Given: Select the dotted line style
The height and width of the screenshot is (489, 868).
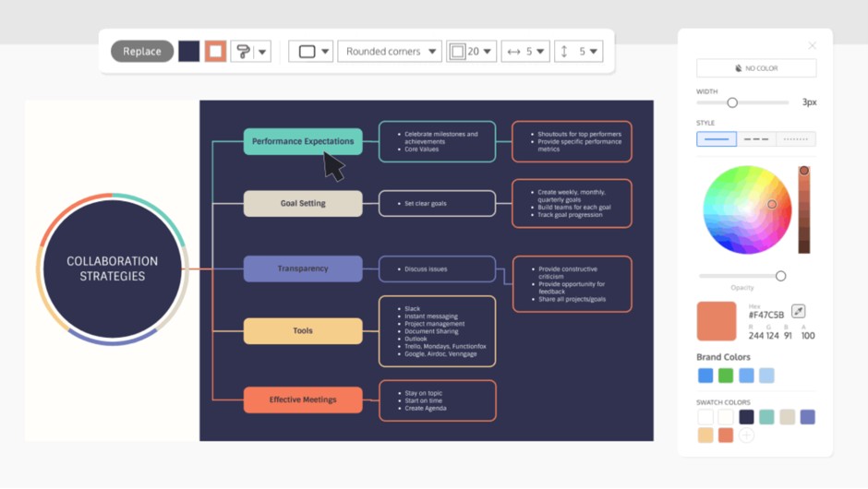Looking at the screenshot, I should coord(796,138).
